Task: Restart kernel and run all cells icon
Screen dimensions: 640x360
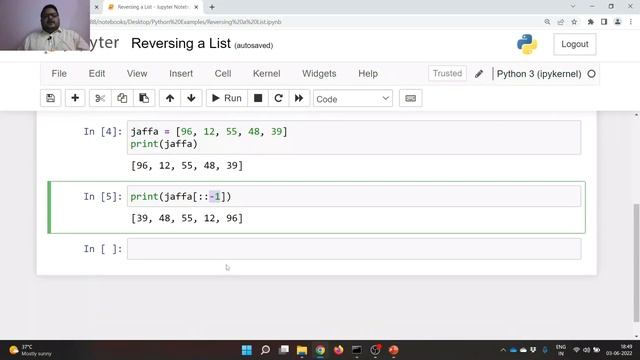Action: (x=299, y=98)
